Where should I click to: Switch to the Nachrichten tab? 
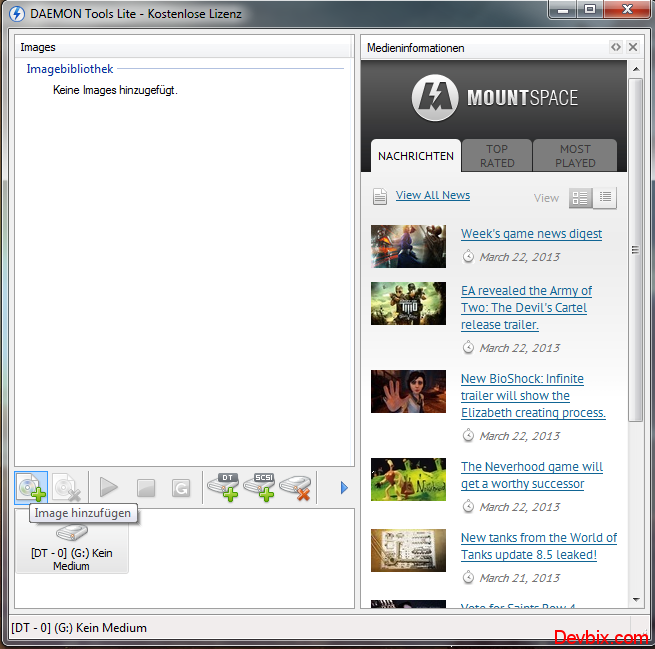[x=416, y=156]
